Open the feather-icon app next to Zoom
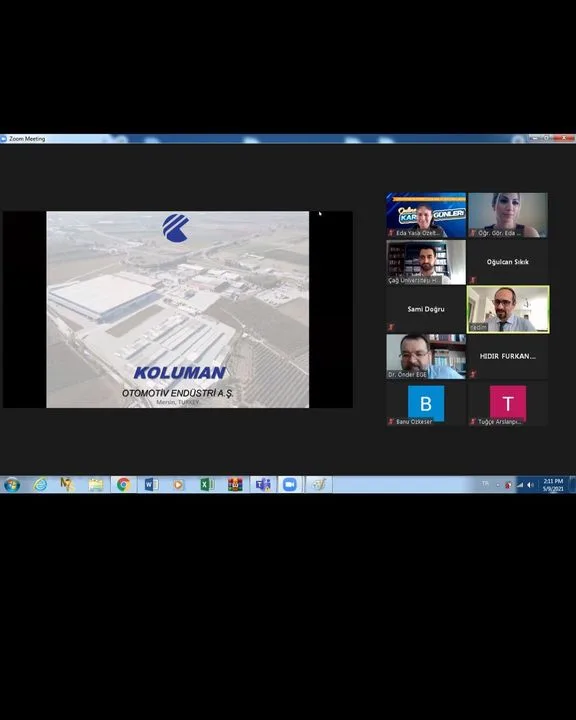 (x=319, y=484)
